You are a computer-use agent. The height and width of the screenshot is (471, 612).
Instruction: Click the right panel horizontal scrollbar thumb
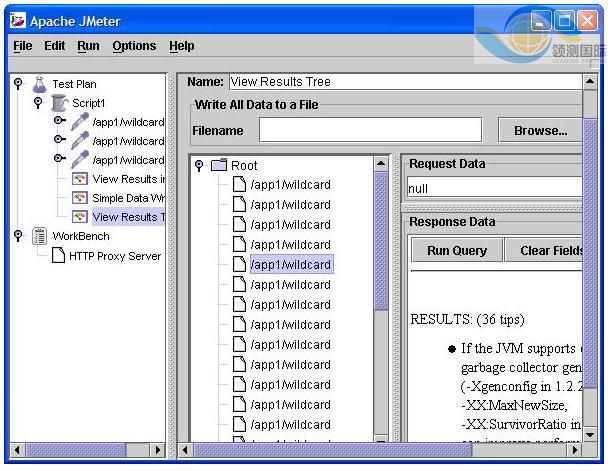333,450
